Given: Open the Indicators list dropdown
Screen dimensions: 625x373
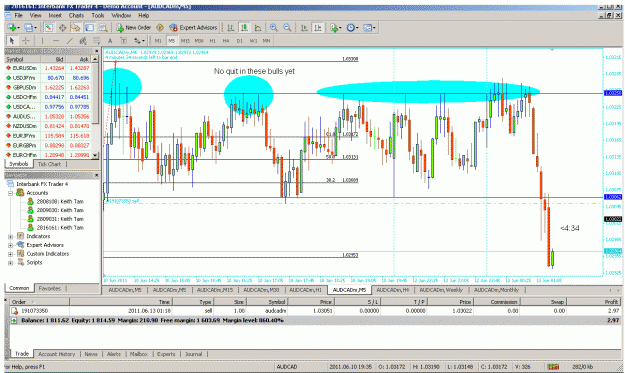Looking at the screenshot, I should pos(335,27).
